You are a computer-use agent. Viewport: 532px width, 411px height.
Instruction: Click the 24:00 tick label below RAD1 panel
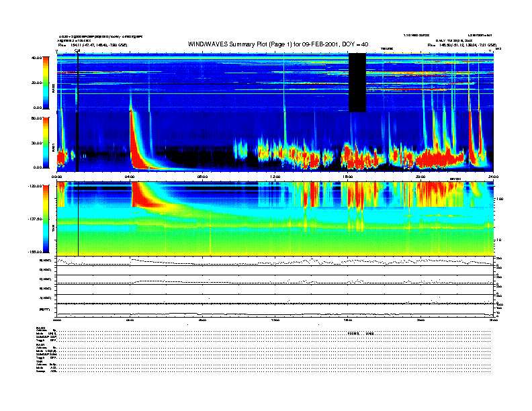493,177
